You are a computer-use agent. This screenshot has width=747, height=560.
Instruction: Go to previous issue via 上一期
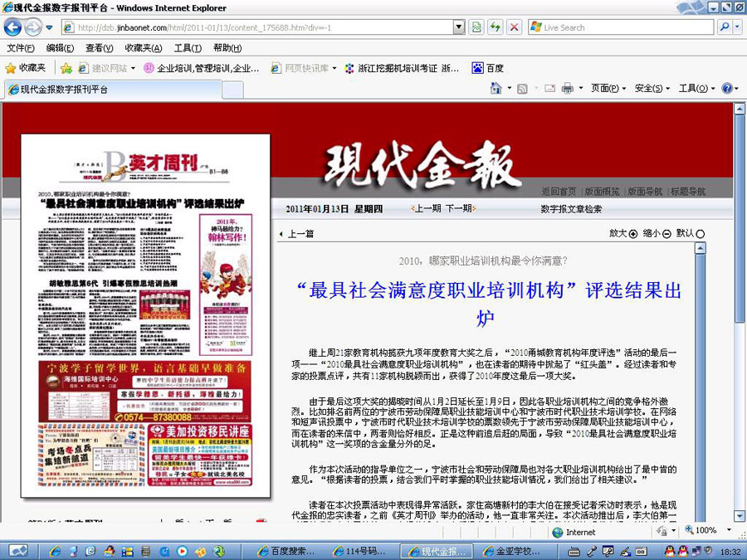427,208
